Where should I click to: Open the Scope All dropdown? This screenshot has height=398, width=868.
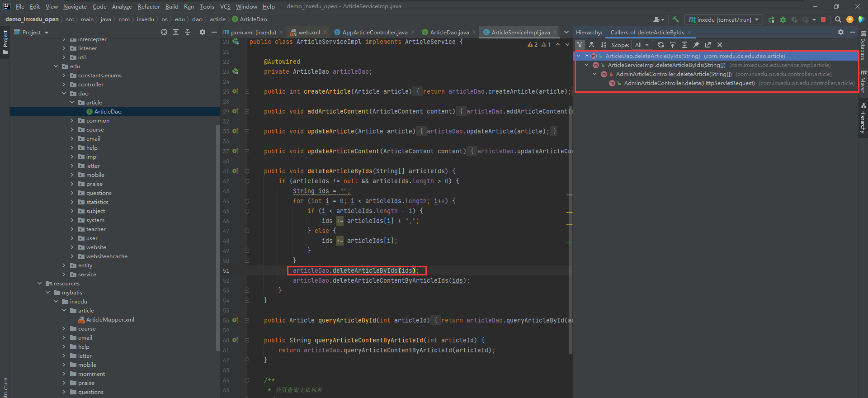[x=642, y=45]
